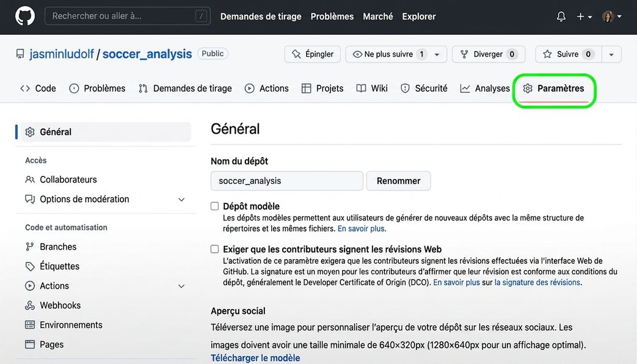The height and width of the screenshot is (364, 637).
Task: Click the webhook icon beside Webhooks
Action: click(30, 305)
